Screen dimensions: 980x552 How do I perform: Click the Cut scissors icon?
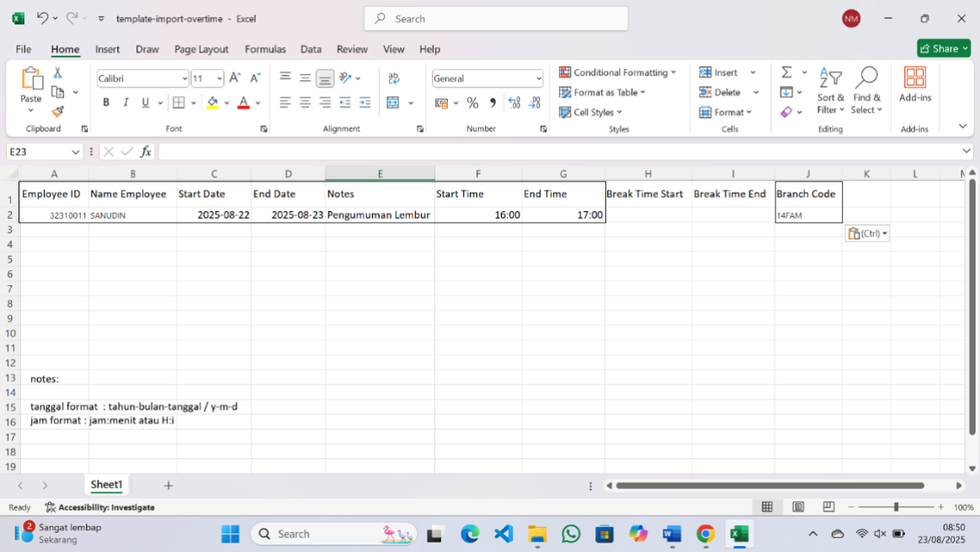[57, 73]
